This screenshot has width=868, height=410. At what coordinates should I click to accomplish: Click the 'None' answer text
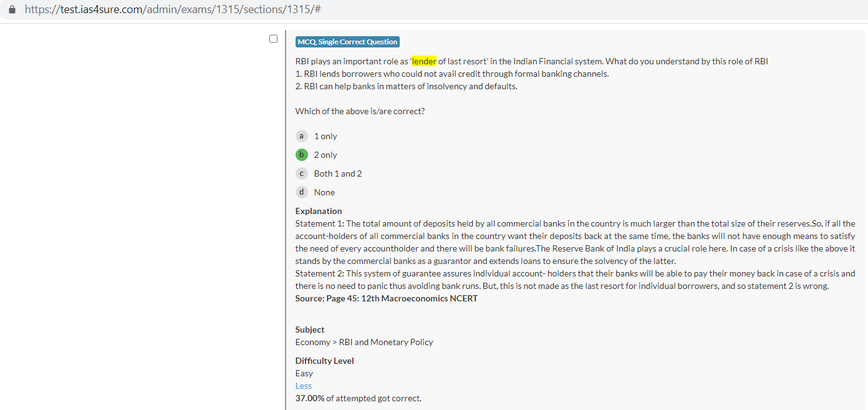(324, 192)
